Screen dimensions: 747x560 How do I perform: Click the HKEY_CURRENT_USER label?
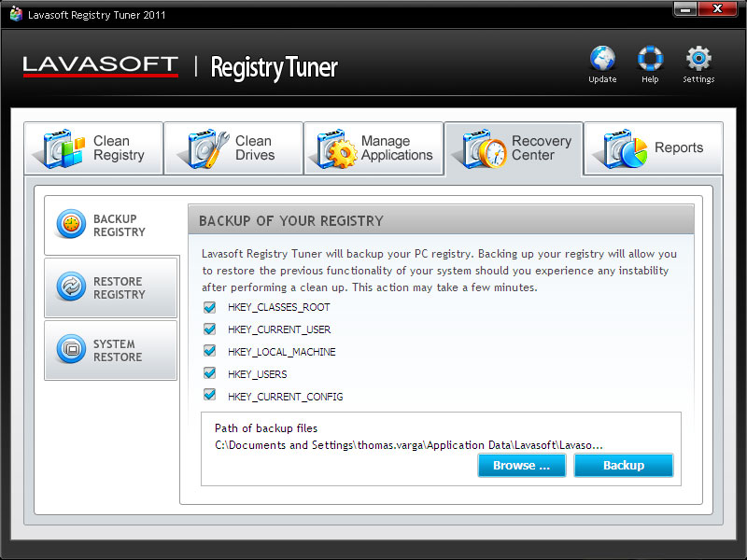(279, 329)
